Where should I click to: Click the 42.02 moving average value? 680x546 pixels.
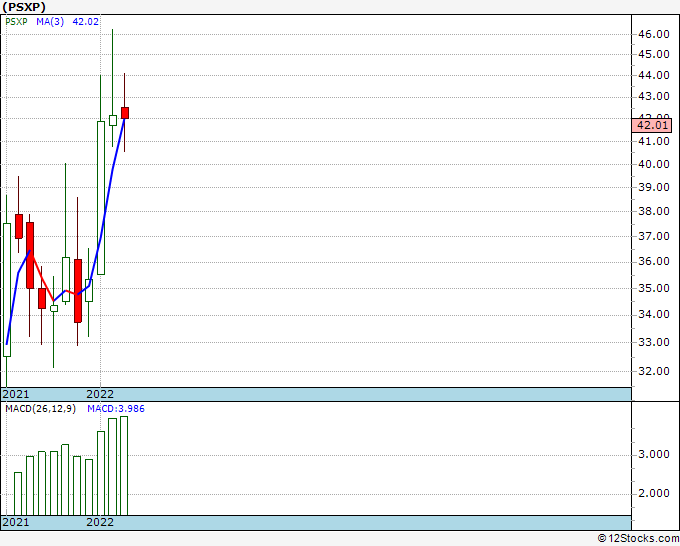(85, 21)
